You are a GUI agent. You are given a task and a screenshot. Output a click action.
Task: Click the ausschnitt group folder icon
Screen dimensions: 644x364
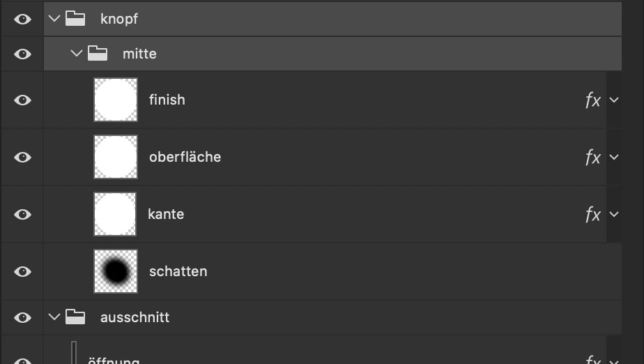[x=75, y=317]
